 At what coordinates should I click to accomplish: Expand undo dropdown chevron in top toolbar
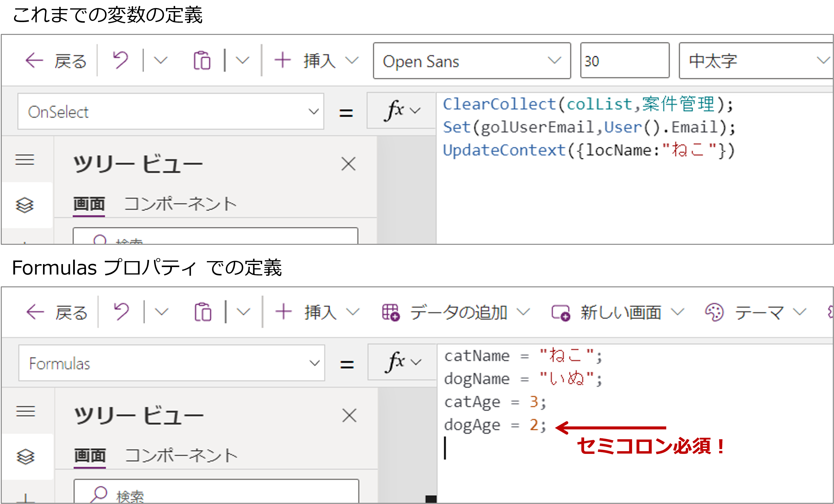point(160,61)
